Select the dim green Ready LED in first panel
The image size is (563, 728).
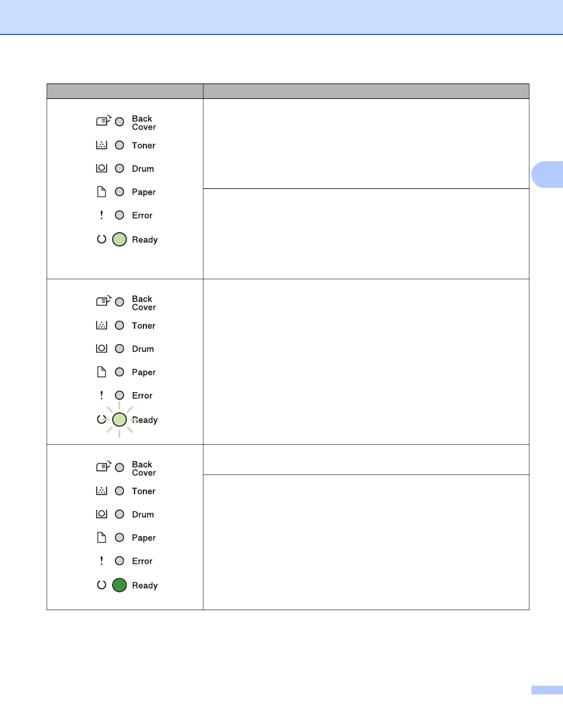coord(120,239)
